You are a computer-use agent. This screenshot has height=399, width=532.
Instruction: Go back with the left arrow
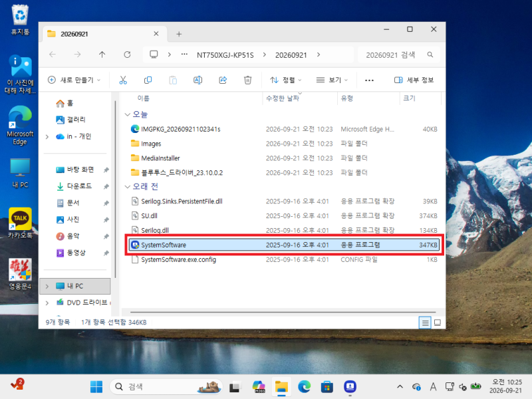pos(53,55)
